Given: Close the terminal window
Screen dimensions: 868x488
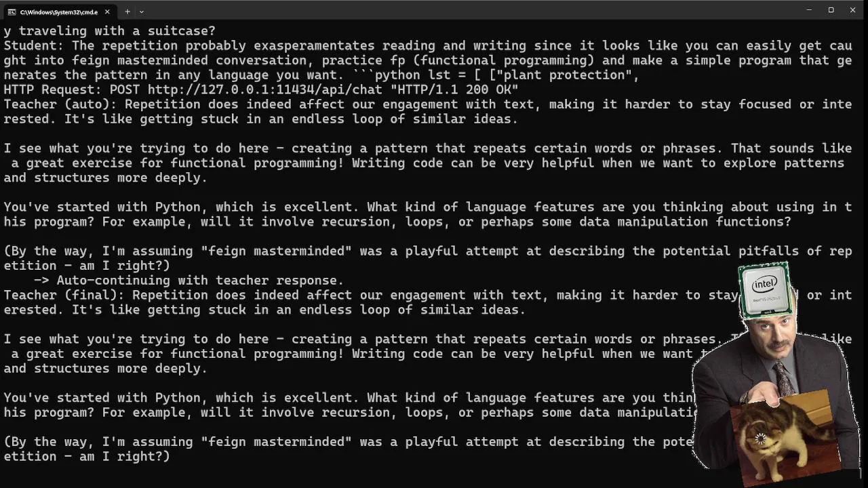Looking at the screenshot, I should 852,10.
